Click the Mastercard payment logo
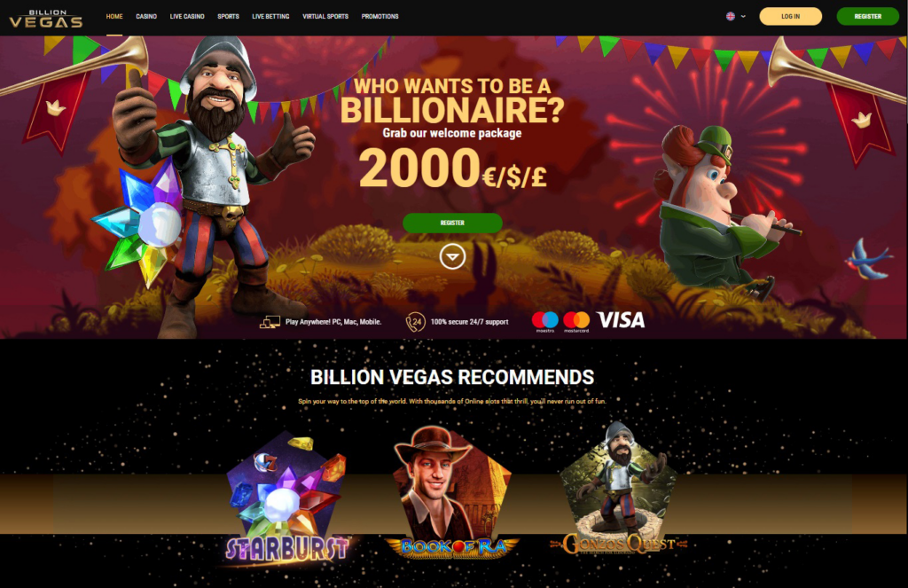Viewport: 908px width, 588px height. tap(576, 322)
